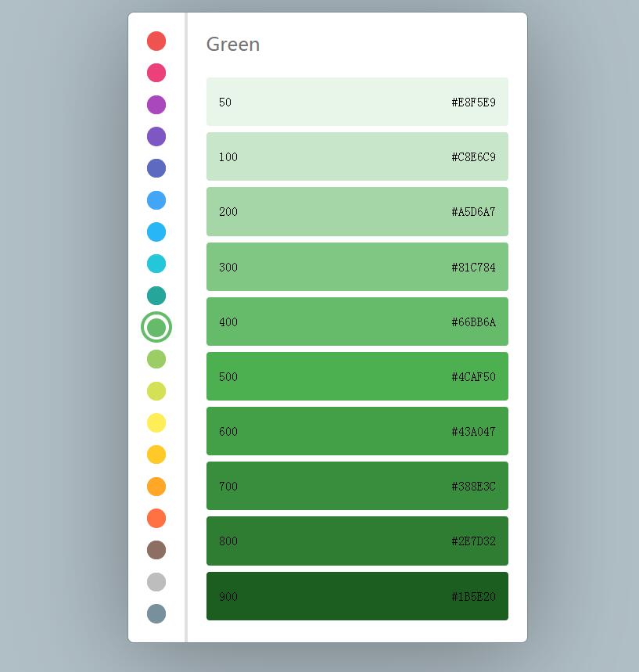Select the currently active green dot

(156, 327)
